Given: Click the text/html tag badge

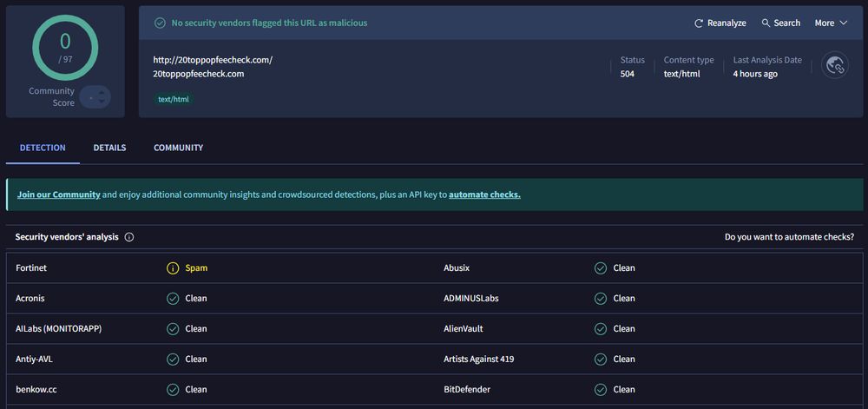Looking at the screenshot, I should point(174,99).
